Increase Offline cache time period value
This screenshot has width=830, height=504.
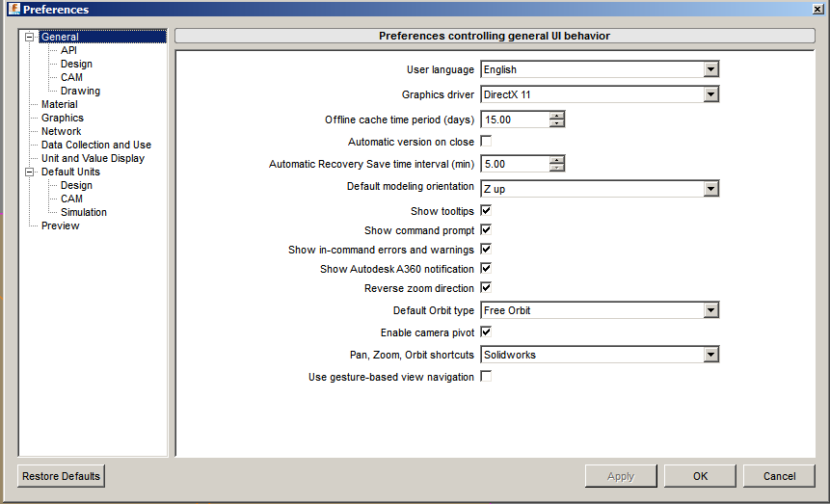coord(556,116)
